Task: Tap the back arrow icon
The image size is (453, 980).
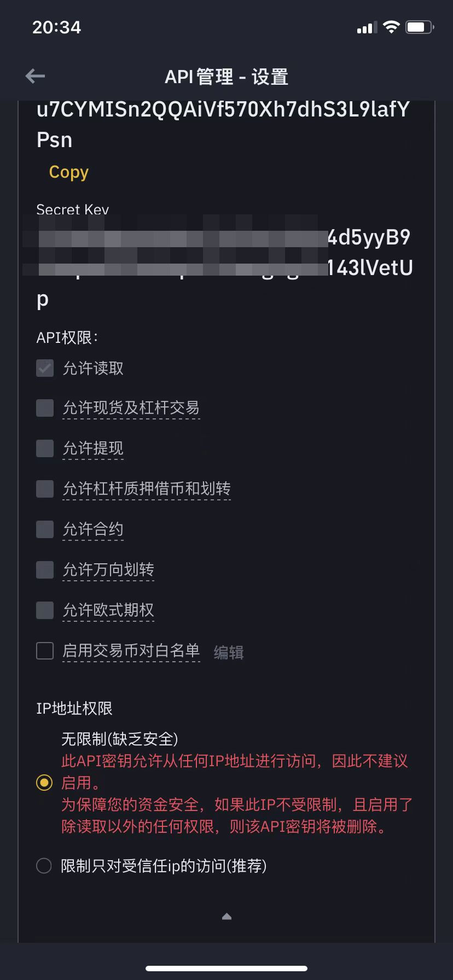Action: tap(36, 76)
